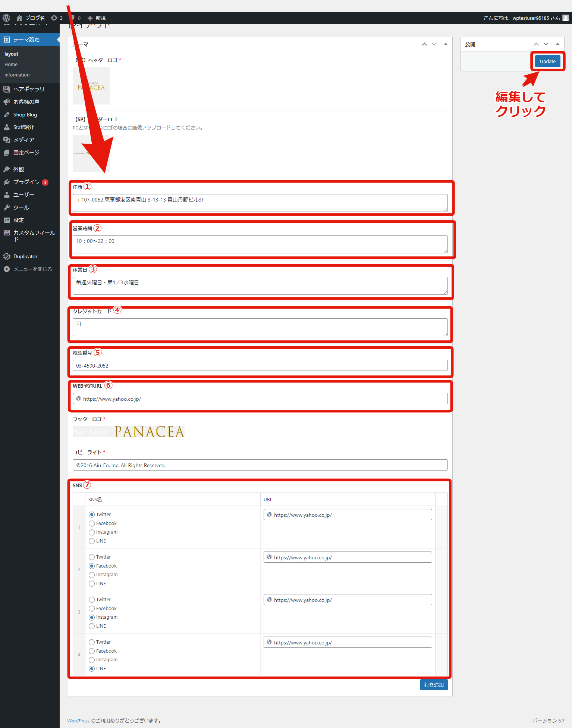Click the comments bubble icon in admin bar
This screenshot has height=728, width=572.
(x=75, y=18)
